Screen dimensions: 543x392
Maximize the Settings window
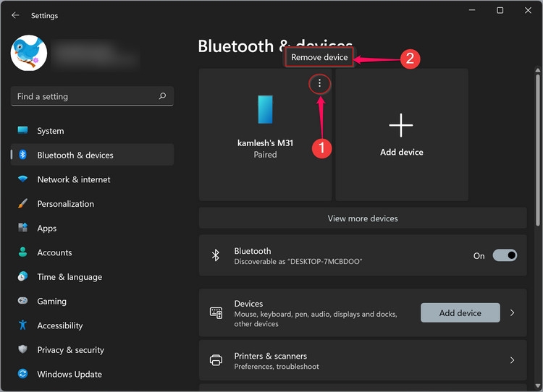pos(500,10)
